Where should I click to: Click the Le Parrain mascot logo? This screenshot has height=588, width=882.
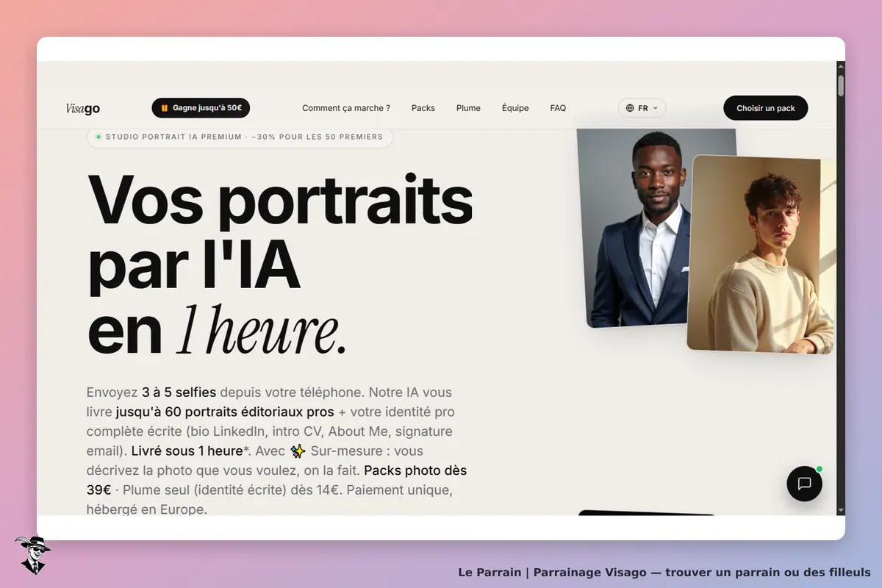(32, 555)
